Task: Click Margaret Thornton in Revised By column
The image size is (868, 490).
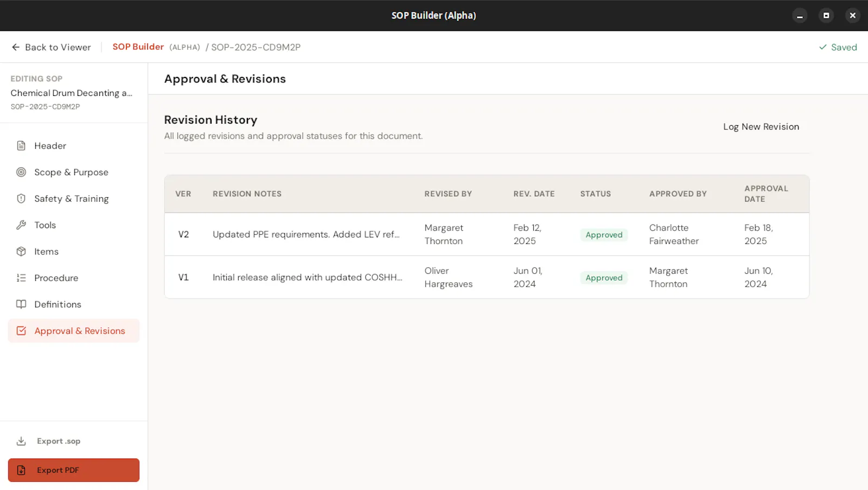Action: click(444, 234)
